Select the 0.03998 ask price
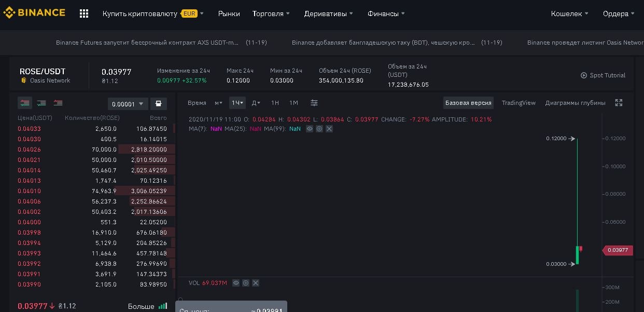This screenshot has width=644, height=312. pos(29,233)
